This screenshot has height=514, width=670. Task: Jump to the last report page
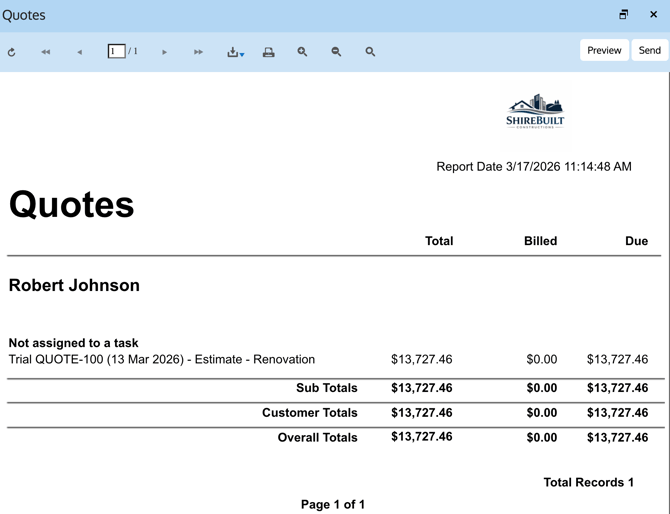[x=198, y=52]
